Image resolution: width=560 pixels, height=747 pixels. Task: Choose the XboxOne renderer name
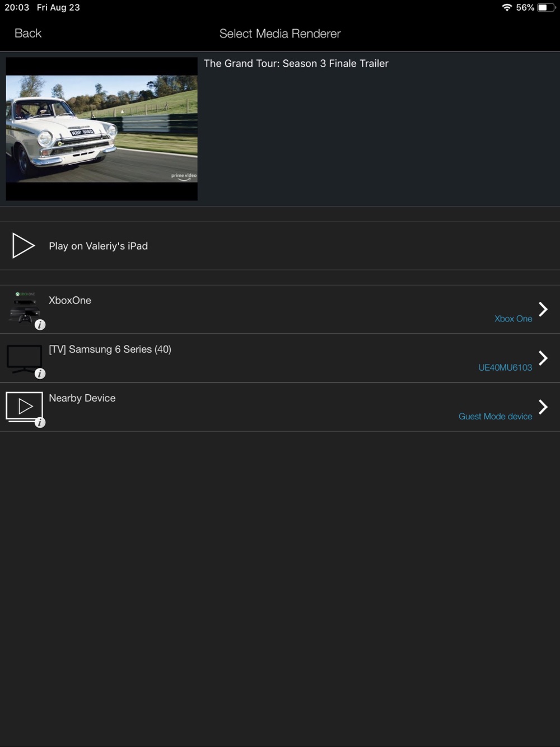(70, 300)
